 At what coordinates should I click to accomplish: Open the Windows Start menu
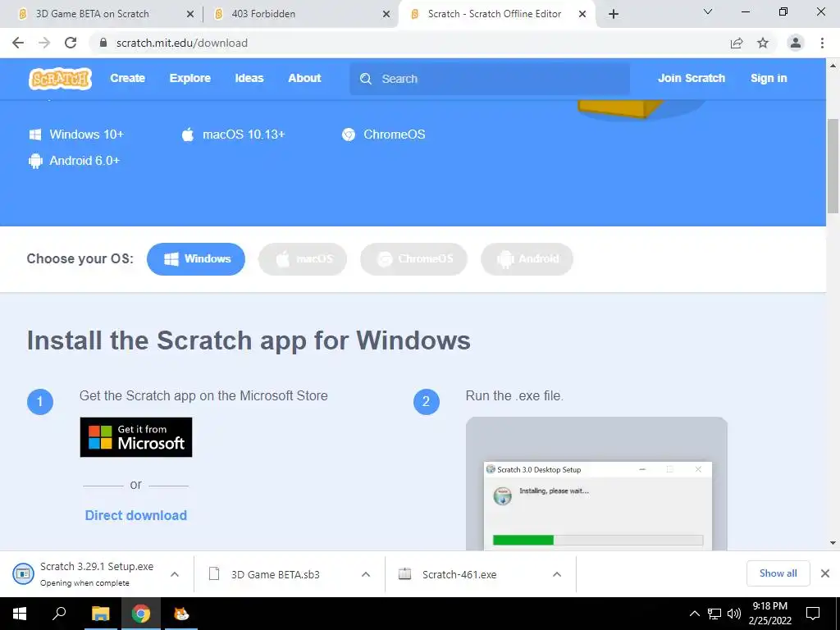(x=20, y=614)
